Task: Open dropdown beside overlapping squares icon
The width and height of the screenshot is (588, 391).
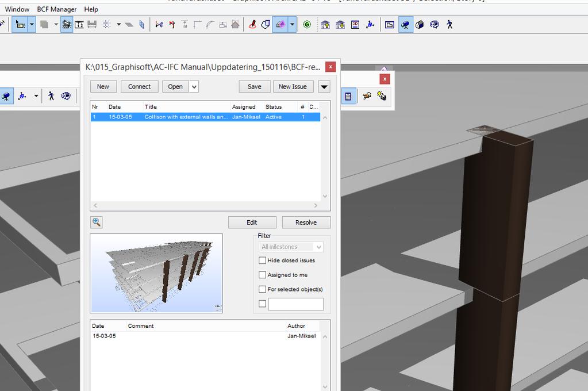Action: point(56,25)
